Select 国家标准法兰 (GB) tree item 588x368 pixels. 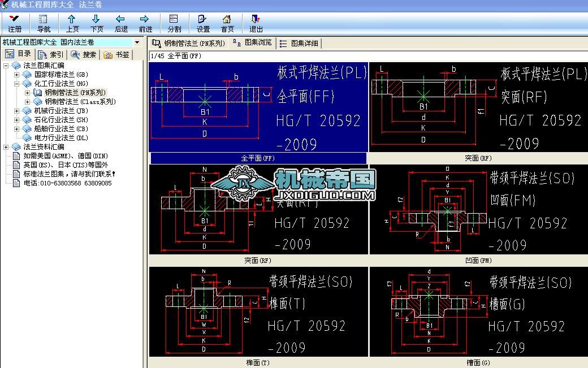tap(61, 75)
